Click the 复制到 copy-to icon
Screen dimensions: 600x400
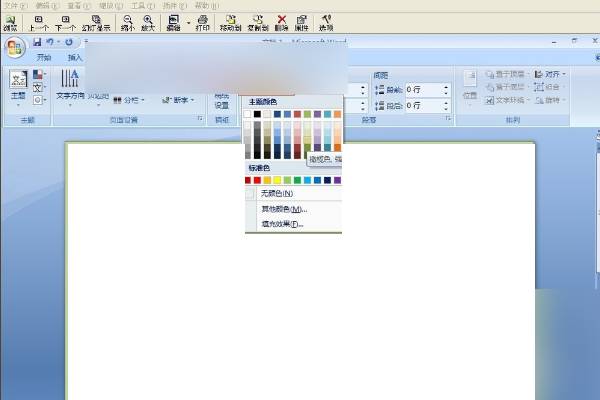pyautogui.click(x=258, y=23)
